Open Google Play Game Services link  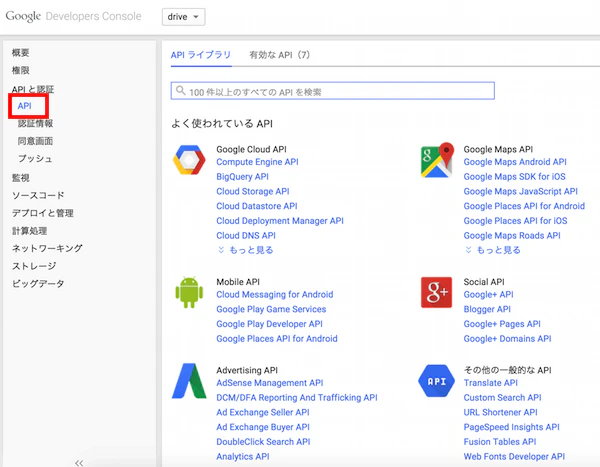271,309
